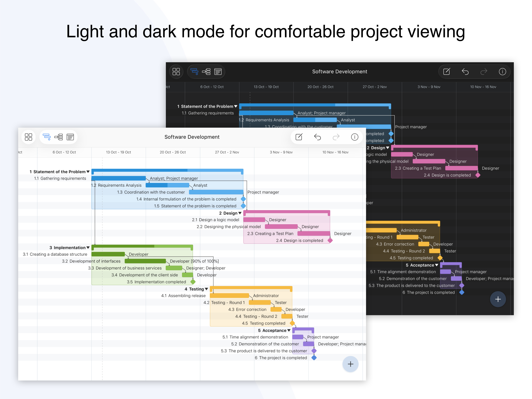This screenshot has width=532, height=399.
Task: Select 2.3 Creating a Test Plan bar, dark window
Action: [x=461, y=168]
